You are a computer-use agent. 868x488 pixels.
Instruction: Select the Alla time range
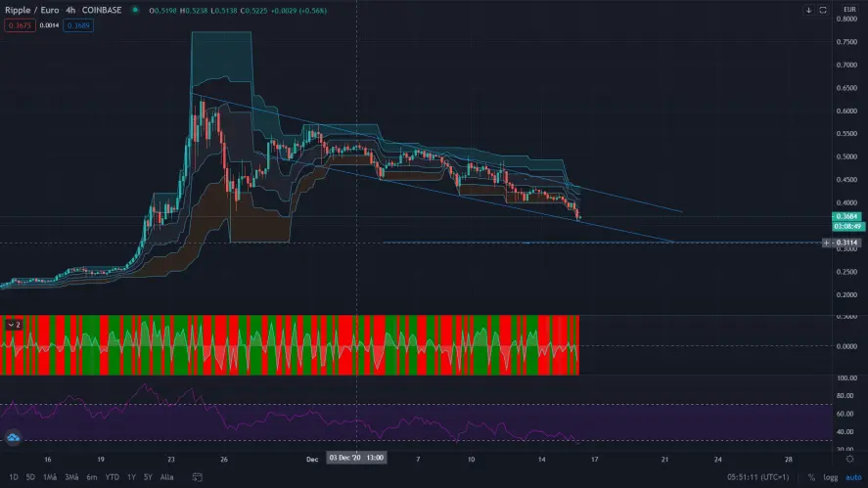tap(166, 477)
